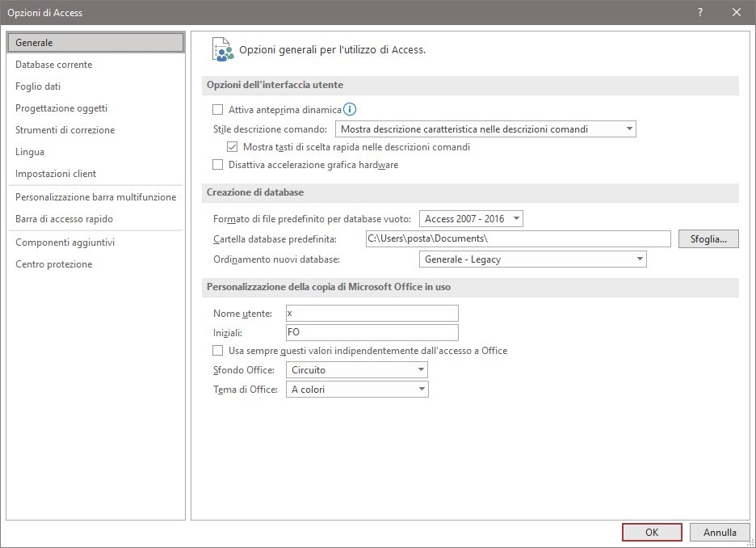Viewport: 756px width, 548px height.
Task: Click the Iniziali text field
Action: click(372, 332)
